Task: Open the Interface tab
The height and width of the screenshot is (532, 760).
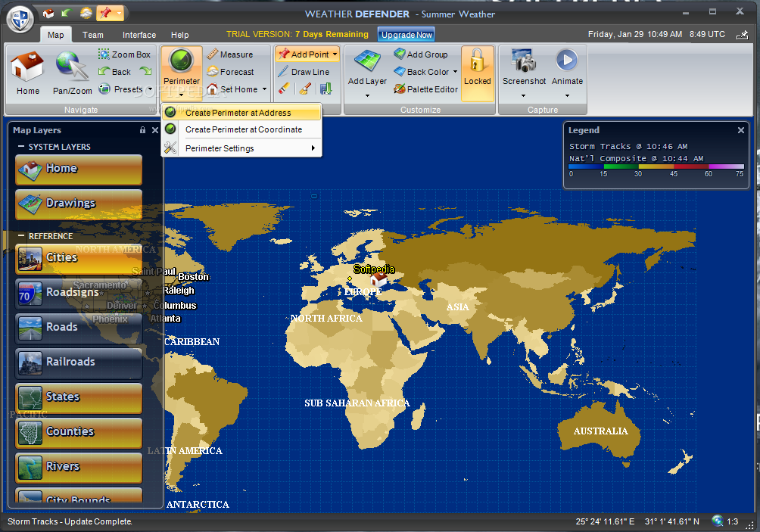Action: click(139, 35)
